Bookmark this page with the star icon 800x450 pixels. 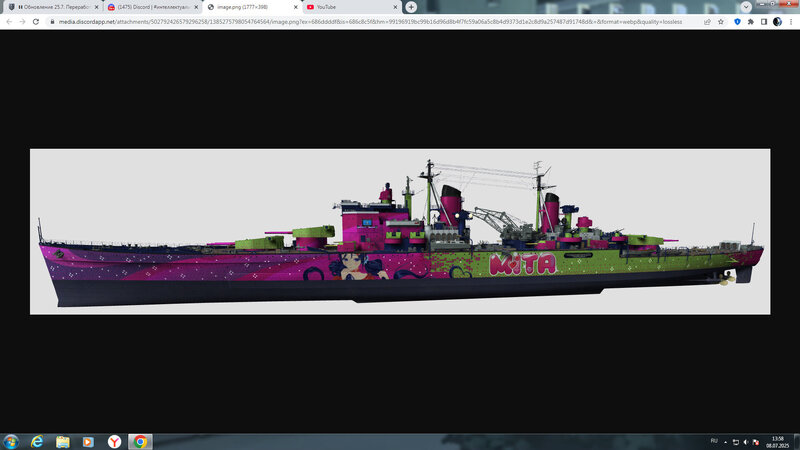point(721,22)
